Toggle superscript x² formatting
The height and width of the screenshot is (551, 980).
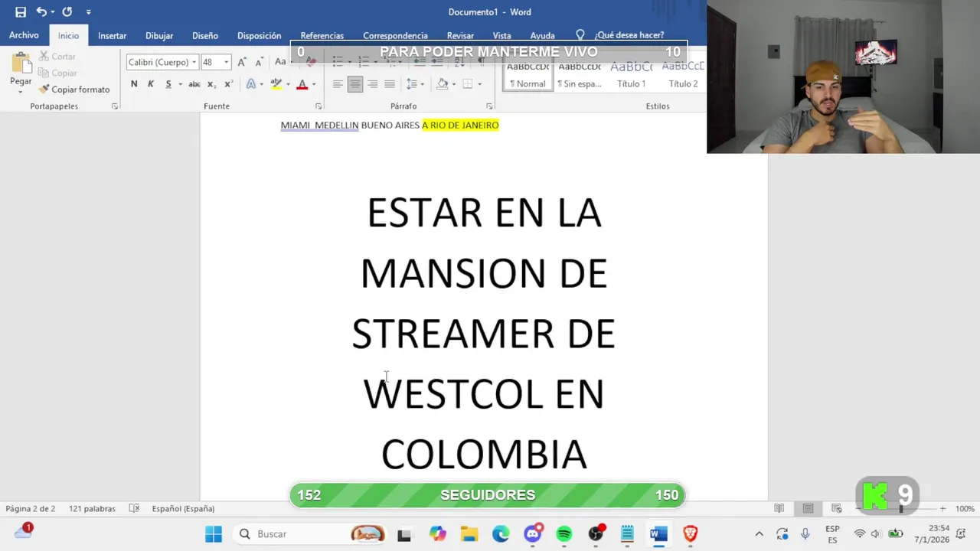coord(228,84)
